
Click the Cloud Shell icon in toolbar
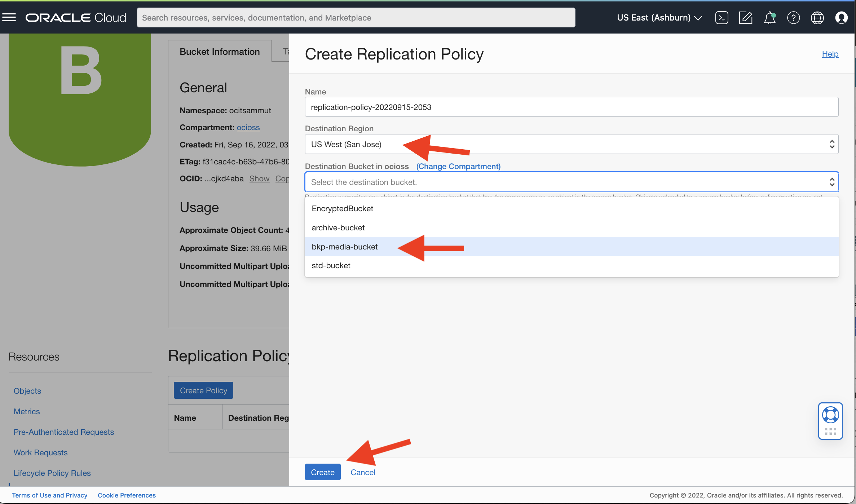click(x=721, y=17)
